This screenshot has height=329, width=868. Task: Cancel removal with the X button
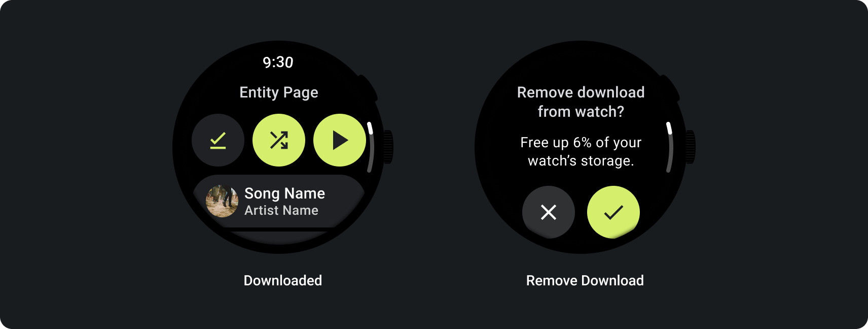[549, 212]
